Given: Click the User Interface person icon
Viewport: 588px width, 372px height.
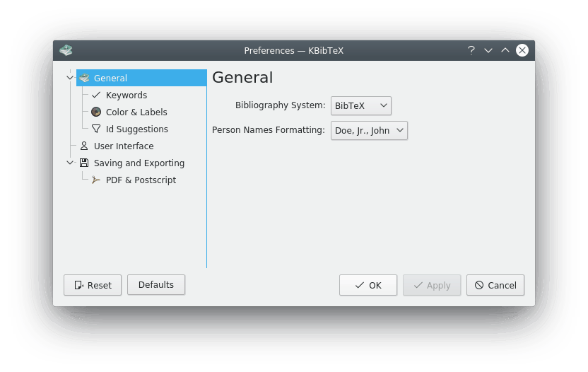Looking at the screenshot, I should pos(84,146).
